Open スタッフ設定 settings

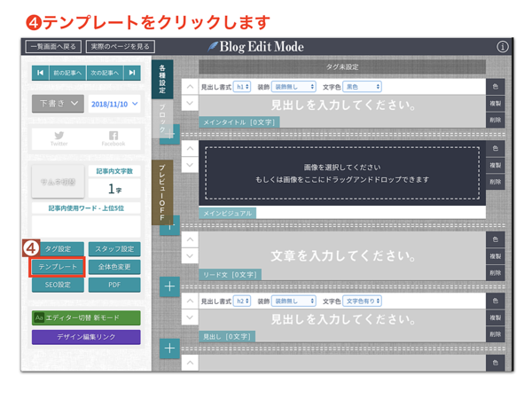(x=114, y=249)
